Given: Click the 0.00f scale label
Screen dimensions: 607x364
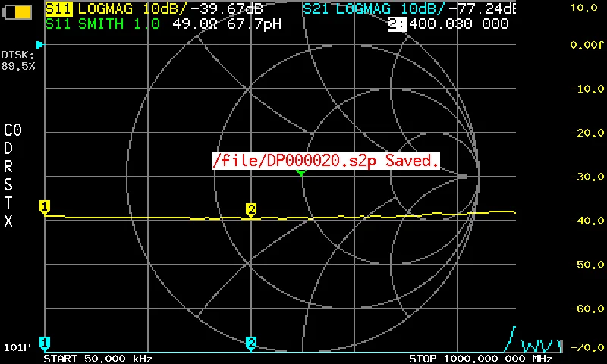Looking at the screenshot, I should click(587, 45).
